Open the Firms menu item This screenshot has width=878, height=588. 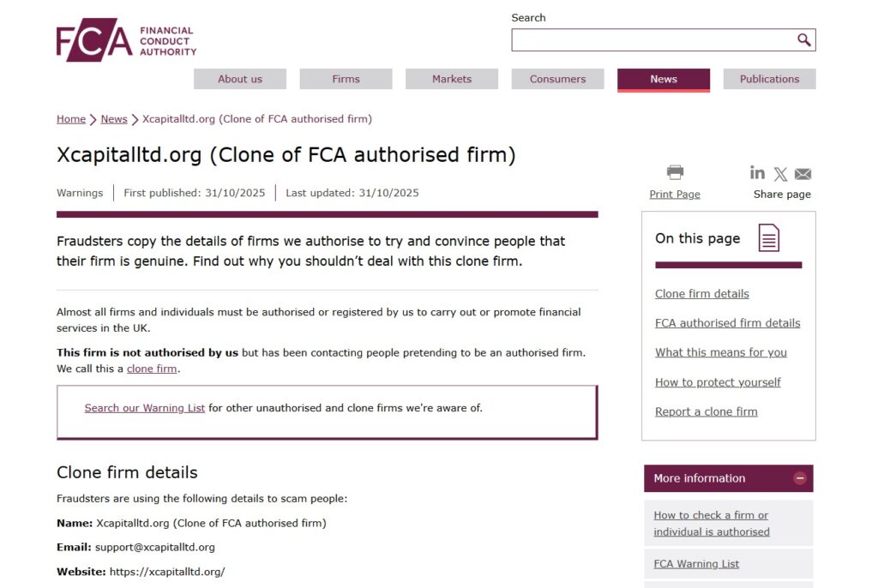[x=346, y=79]
